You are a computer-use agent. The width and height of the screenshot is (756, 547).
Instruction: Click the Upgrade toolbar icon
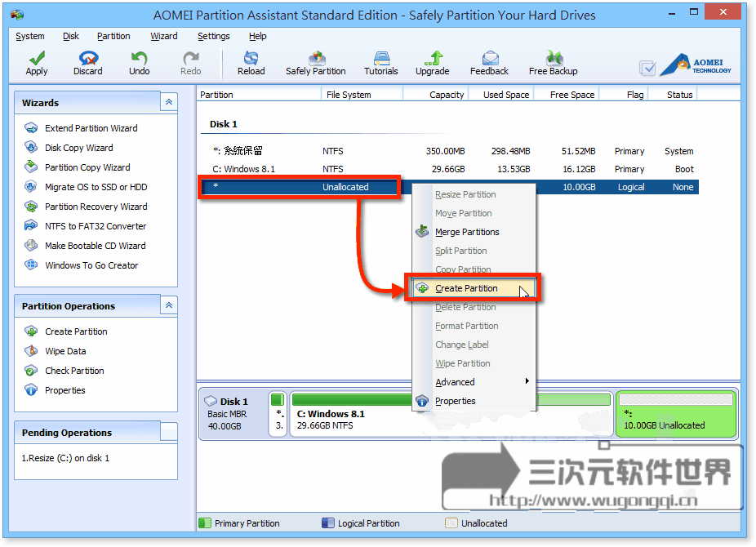click(x=433, y=63)
